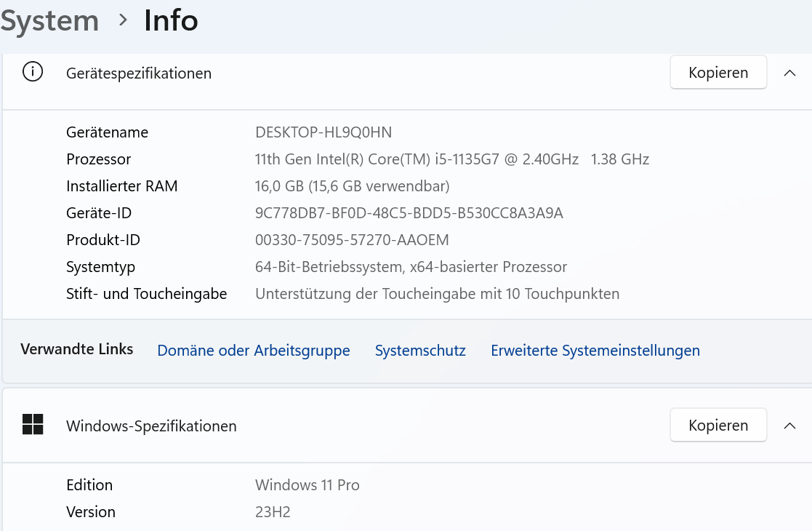The image size is (812, 531).
Task: Open Domäne oder Arbeitsgruppe link
Action: 254,351
